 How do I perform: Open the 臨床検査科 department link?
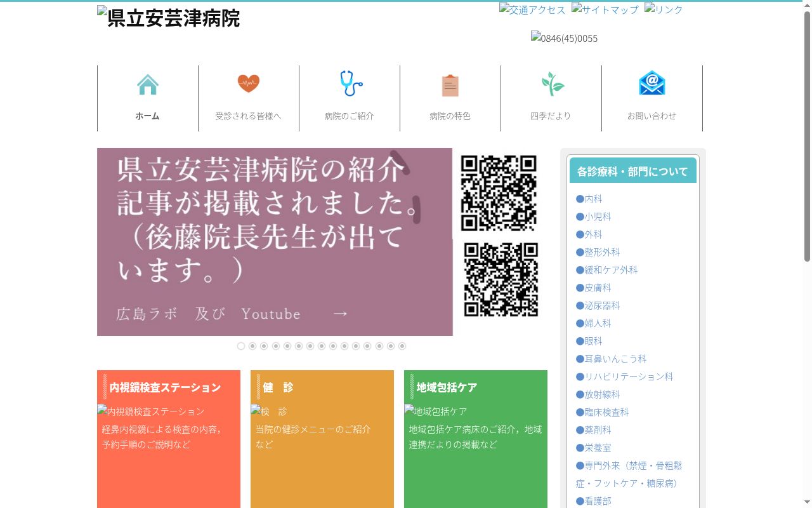[x=603, y=412]
